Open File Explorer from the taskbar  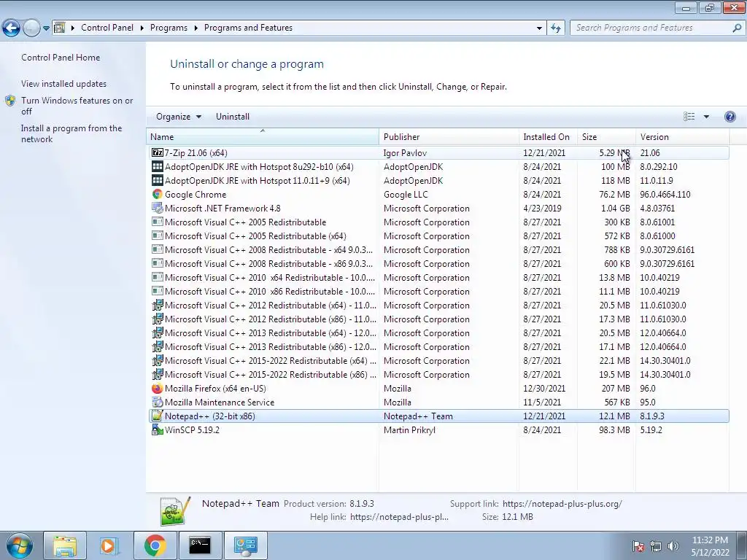(65, 545)
